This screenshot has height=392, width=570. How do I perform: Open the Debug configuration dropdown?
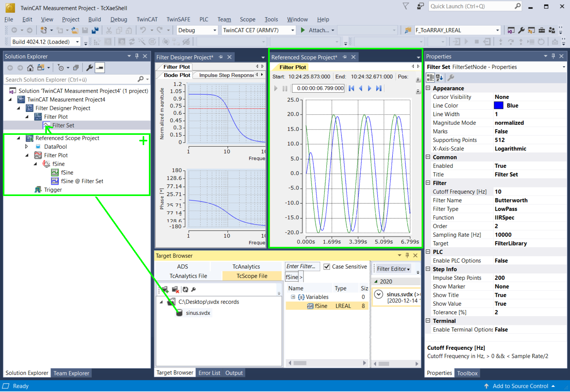click(215, 30)
